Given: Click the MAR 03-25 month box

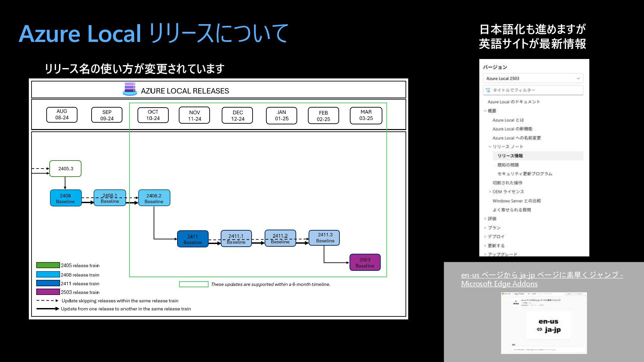Looking at the screenshot, I should click(366, 115).
